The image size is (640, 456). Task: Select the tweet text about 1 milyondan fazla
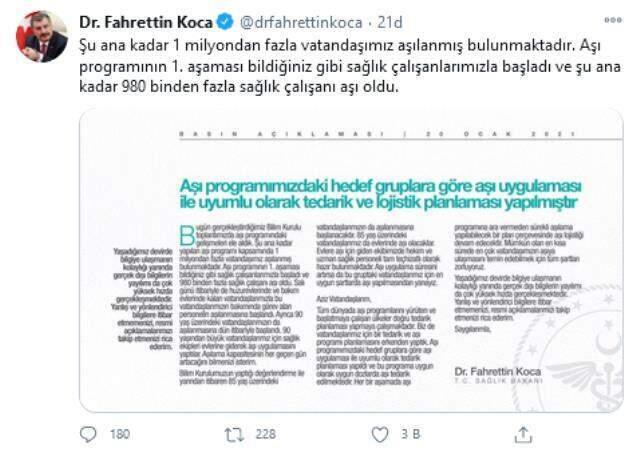click(x=350, y=66)
